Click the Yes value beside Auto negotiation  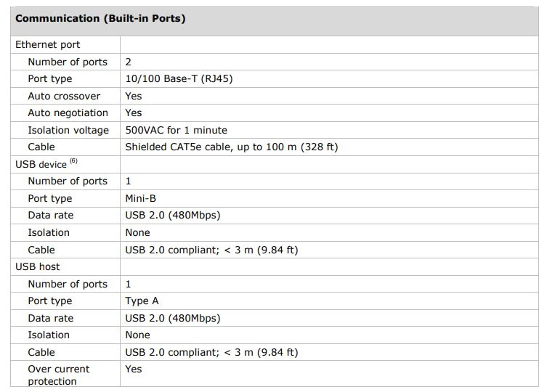point(134,113)
